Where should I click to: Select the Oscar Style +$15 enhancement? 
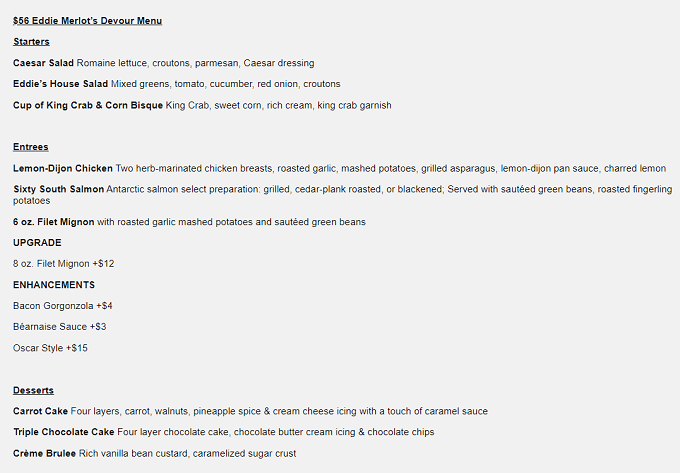[50, 348]
